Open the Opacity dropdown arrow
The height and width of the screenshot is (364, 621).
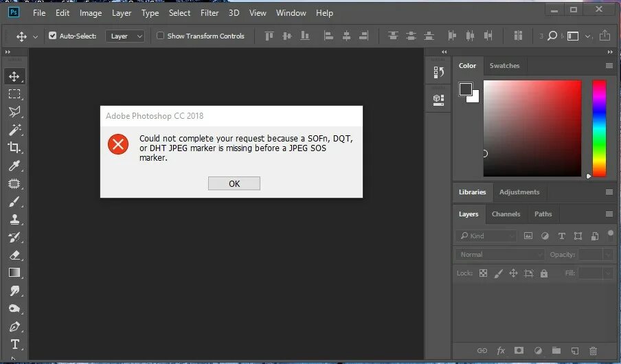pyautogui.click(x=608, y=255)
